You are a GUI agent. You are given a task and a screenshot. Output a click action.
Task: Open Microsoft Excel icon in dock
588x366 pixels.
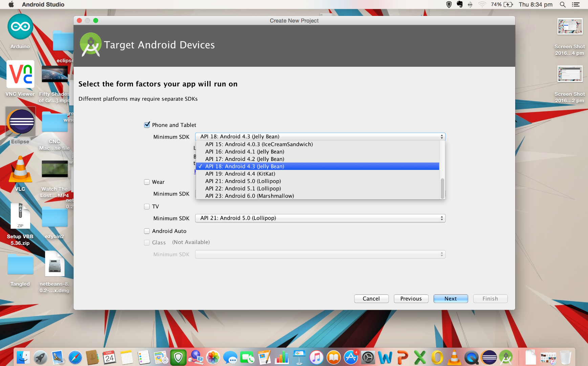[420, 358]
